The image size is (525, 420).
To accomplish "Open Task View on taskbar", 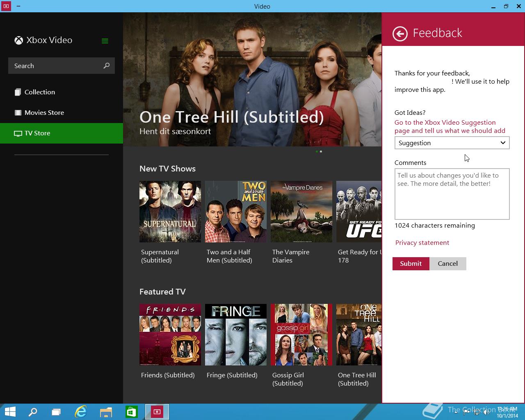I will (56, 412).
